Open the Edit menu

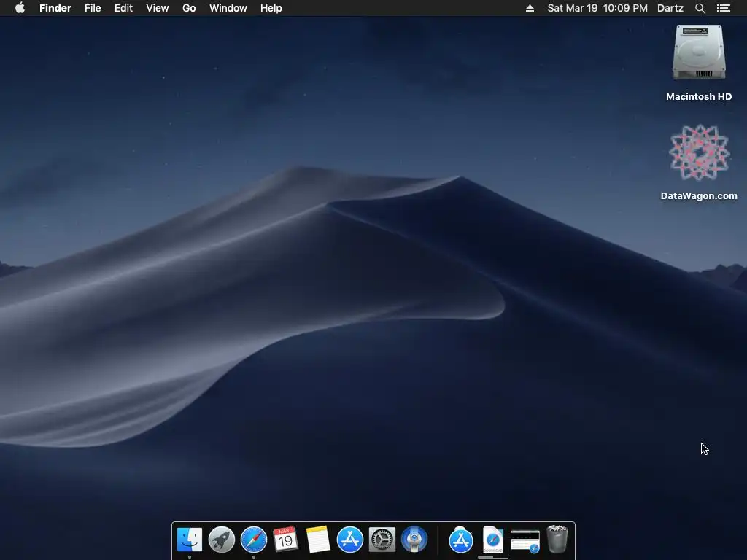tap(123, 8)
